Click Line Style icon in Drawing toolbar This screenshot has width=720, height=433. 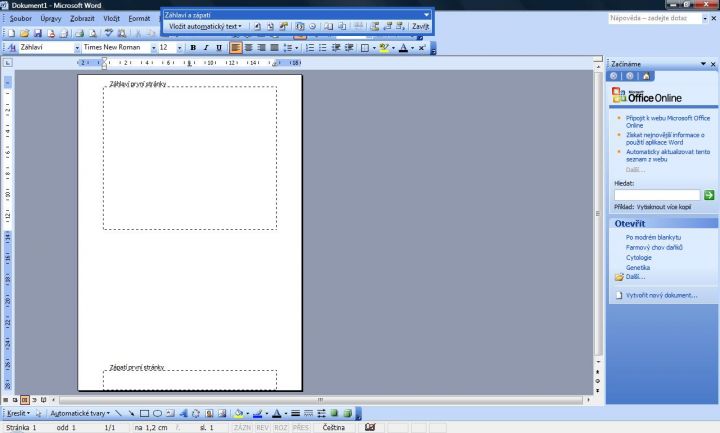click(x=295, y=413)
